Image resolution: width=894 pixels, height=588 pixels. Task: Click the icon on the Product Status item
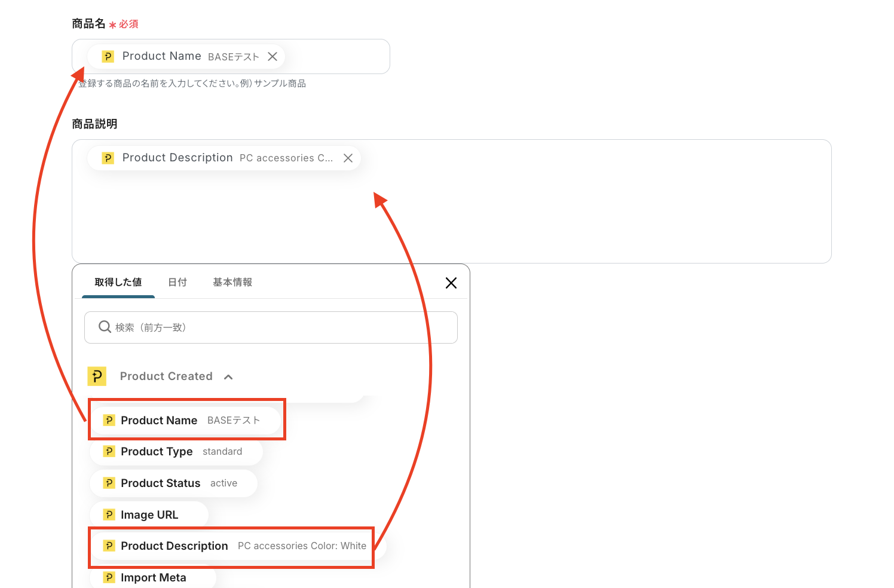pos(109,483)
